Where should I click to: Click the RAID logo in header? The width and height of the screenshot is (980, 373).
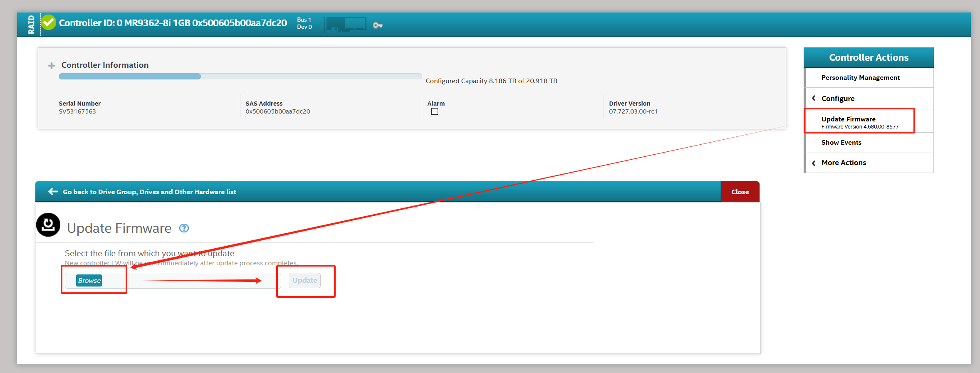[31, 24]
